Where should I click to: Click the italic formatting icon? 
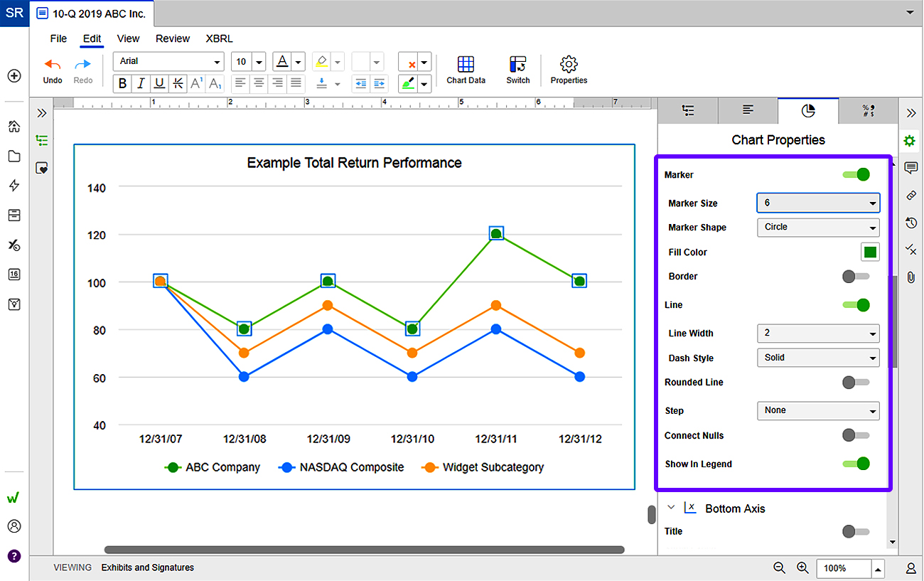click(x=141, y=84)
